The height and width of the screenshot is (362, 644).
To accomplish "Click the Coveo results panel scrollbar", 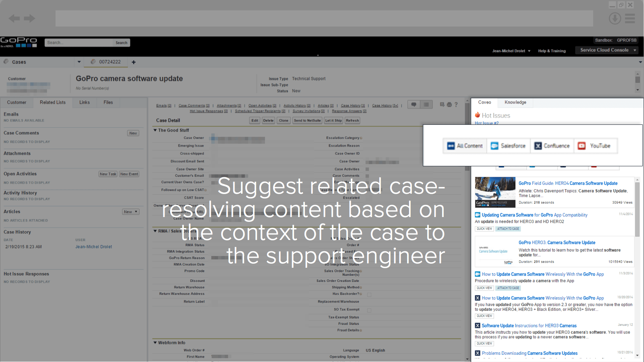I will pyautogui.click(x=637, y=209).
